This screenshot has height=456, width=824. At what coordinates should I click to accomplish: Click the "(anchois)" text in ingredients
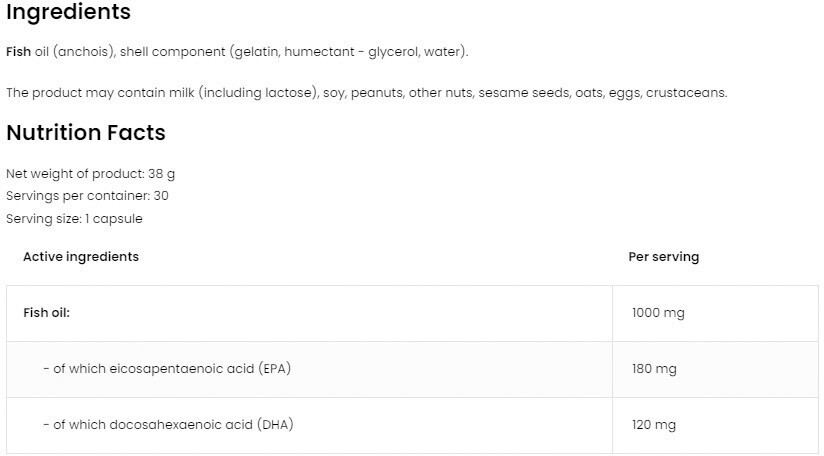[83, 51]
